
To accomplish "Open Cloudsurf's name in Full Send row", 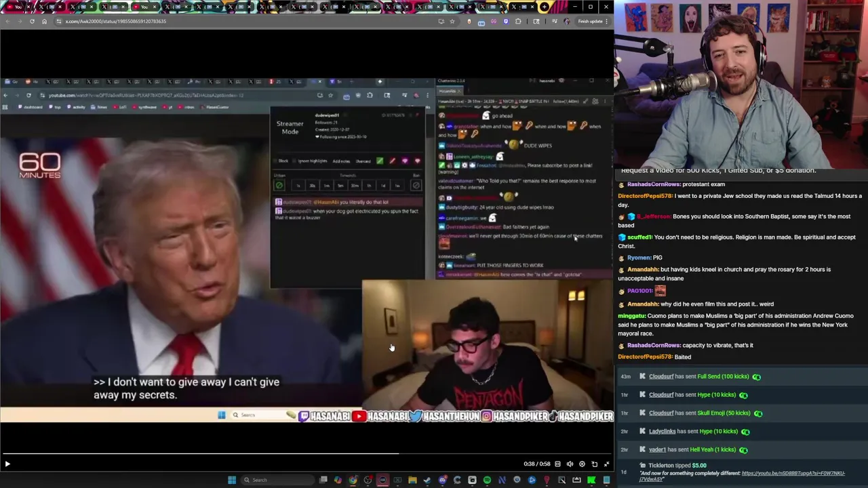I will (x=661, y=376).
